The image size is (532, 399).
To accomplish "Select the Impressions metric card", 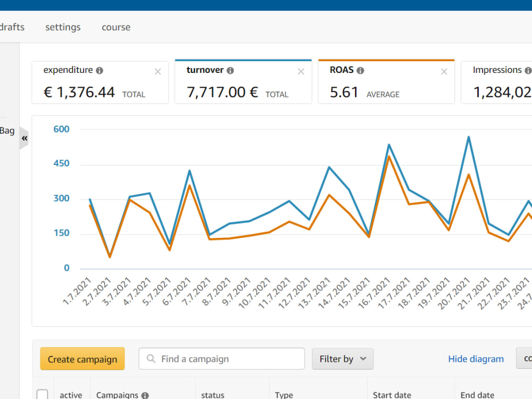I will (x=497, y=82).
